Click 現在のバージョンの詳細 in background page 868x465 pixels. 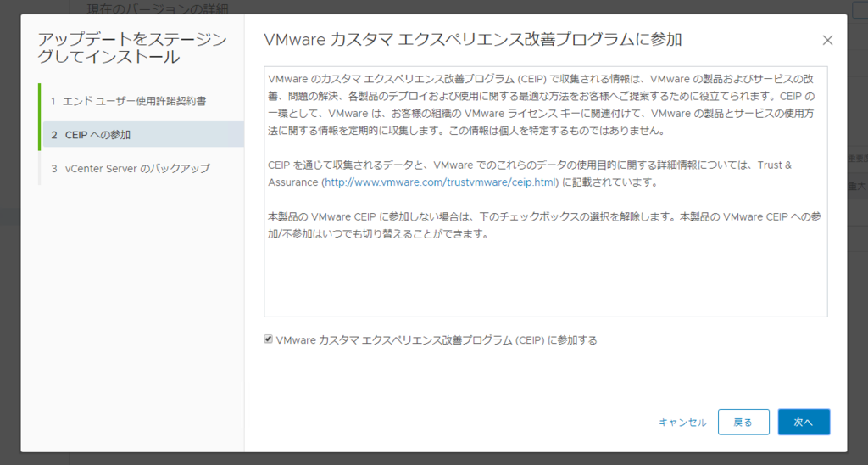pos(158,8)
